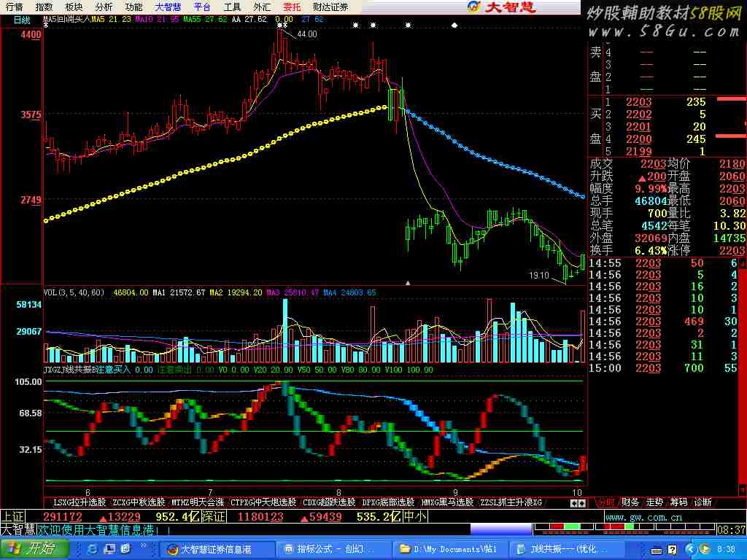The height and width of the screenshot is (560, 747).
Task: Expand the quick launch chevron
Action: (x=142, y=545)
